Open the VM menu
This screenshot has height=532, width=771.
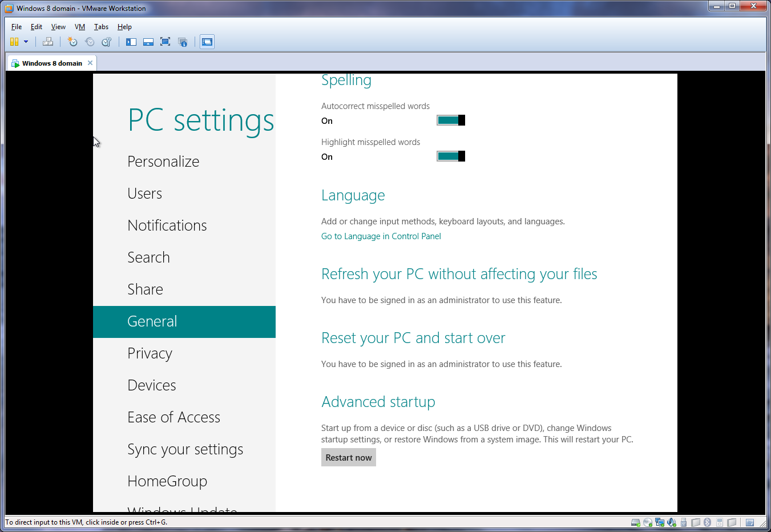tap(80, 27)
